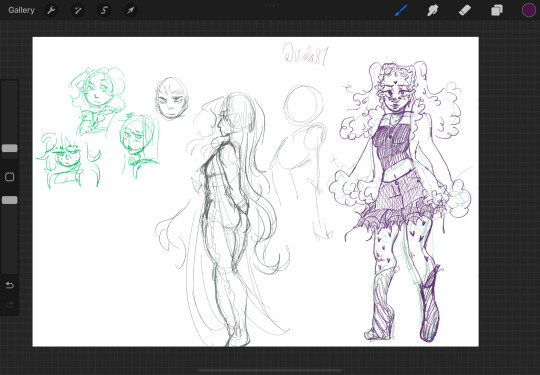Activate the Selection S-shaped tool
This screenshot has height=375, width=540.
pyautogui.click(x=104, y=10)
